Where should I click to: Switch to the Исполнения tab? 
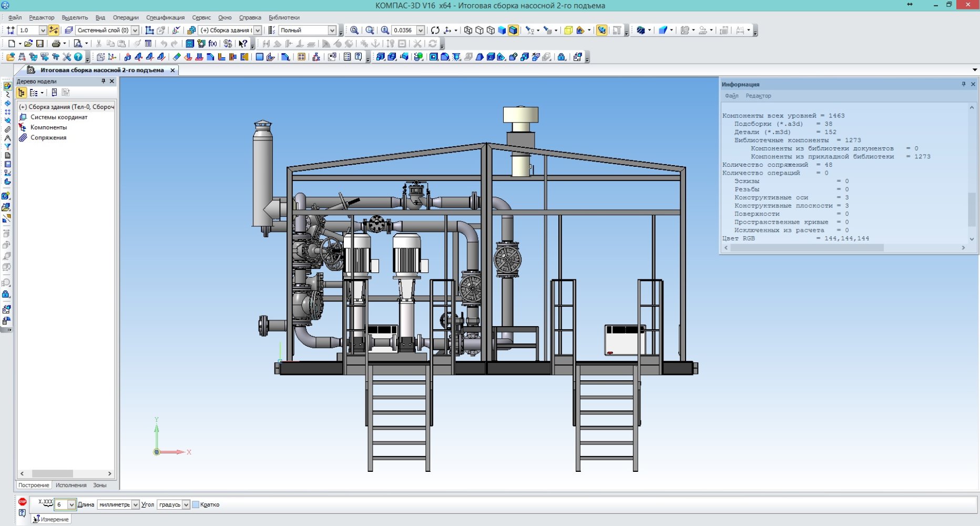[x=71, y=485]
